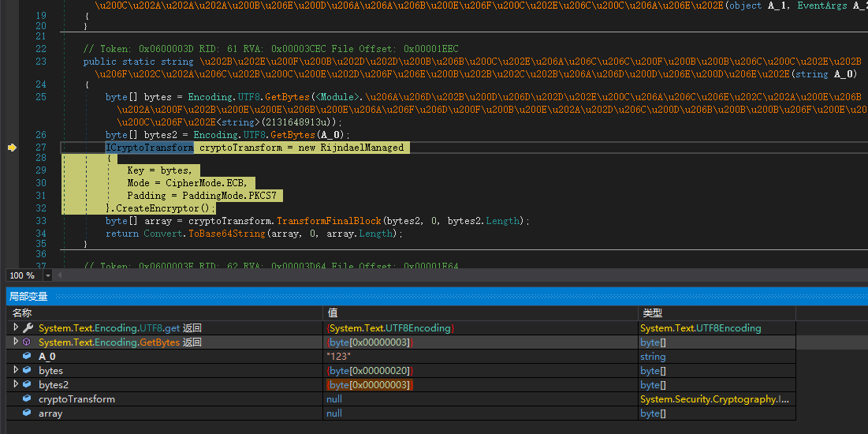Expand the System.Text.Encoding.UTF8.get return row
Image resolution: width=868 pixels, height=434 pixels.
[16, 328]
